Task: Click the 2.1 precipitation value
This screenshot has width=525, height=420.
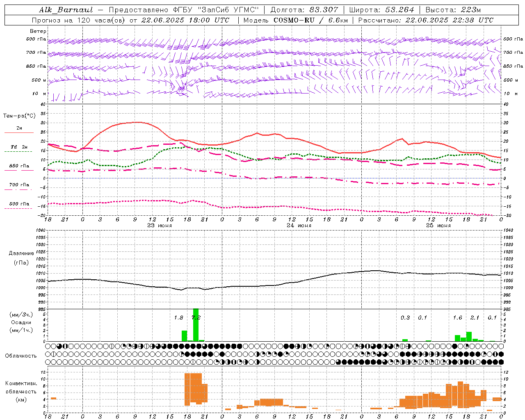Action: pos(475,318)
